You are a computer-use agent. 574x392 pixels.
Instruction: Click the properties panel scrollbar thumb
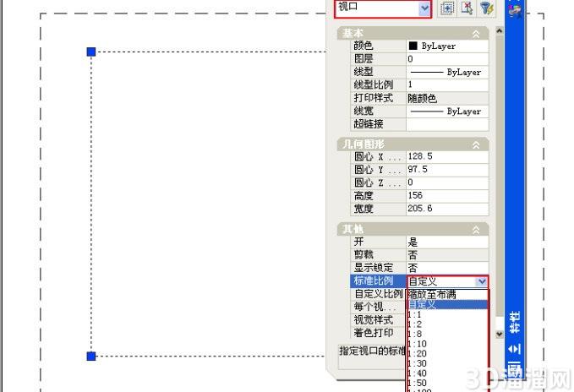pyautogui.click(x=500, y=176)
